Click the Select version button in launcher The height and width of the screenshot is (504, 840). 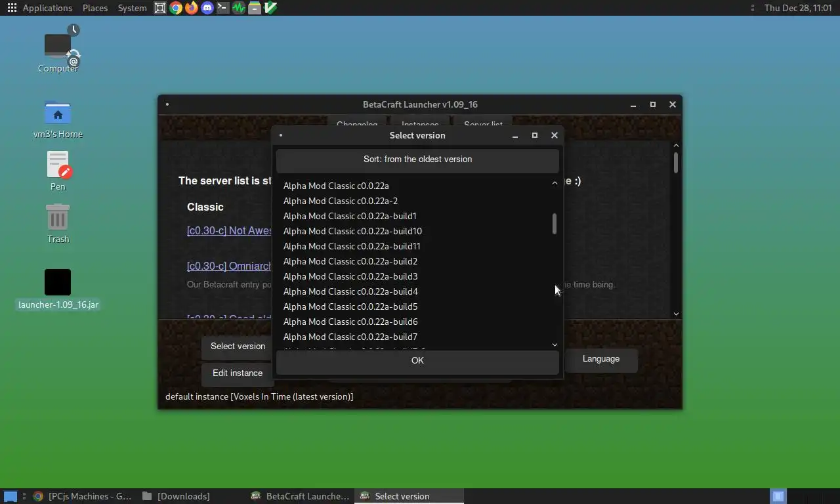[x=238, y=346]
